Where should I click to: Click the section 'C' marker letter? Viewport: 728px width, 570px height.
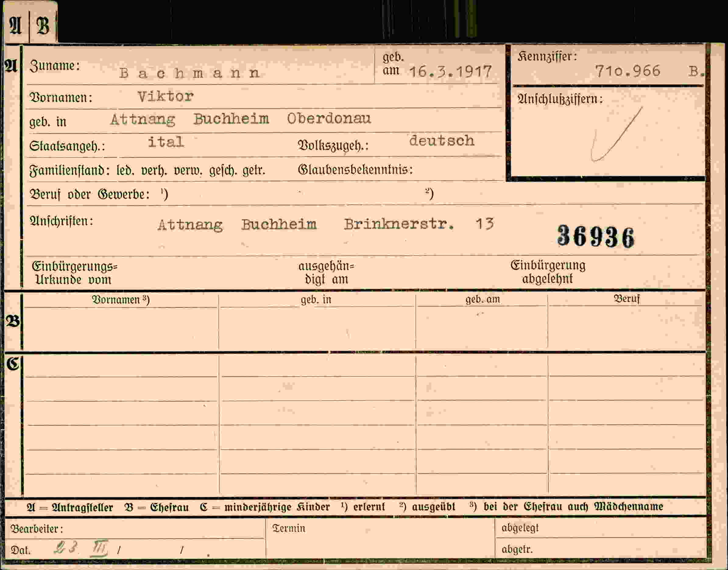[x=13, y=364]
